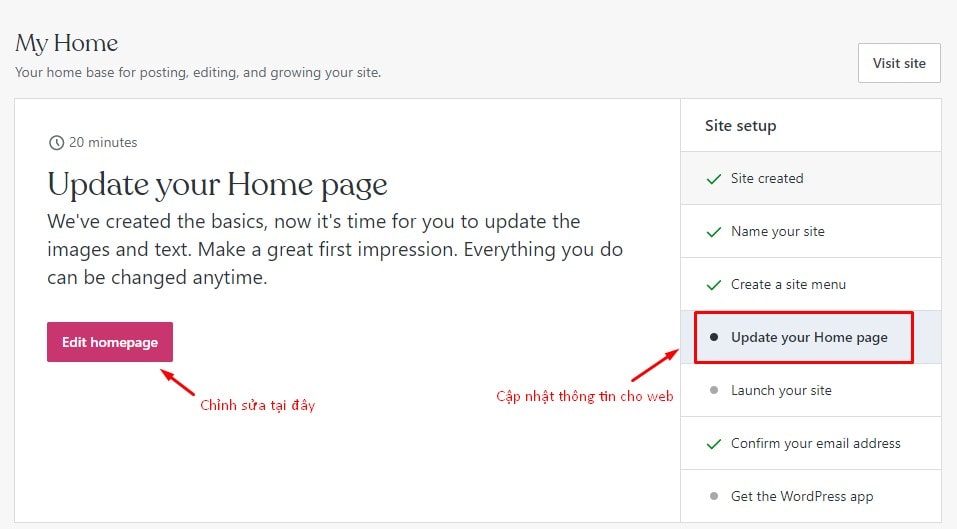Click the clock icon beside 20 minutes
Image resolution: width=957 pixels, height=529 pixels.
(x=56, y=143)
